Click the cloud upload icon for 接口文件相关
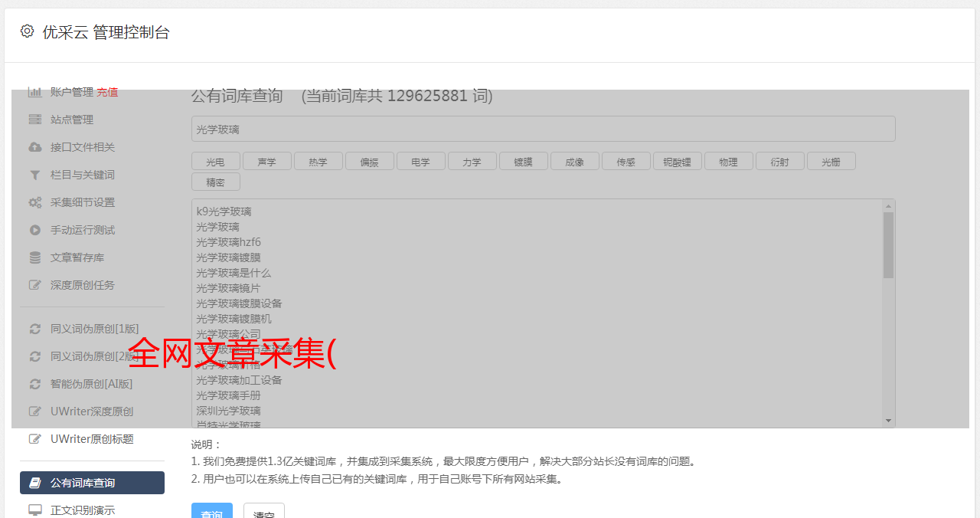The width and height of the screenshot is (980, 518). click(35, 147)
